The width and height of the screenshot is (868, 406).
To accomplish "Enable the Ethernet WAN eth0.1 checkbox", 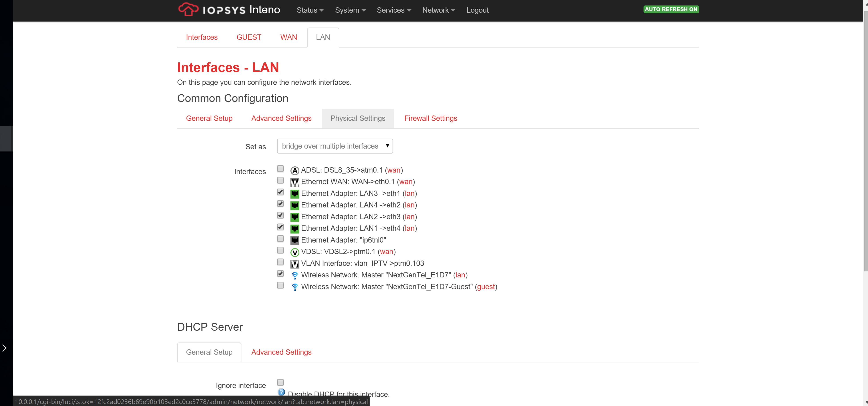I will pyautogui.click(x=280, y=180).
